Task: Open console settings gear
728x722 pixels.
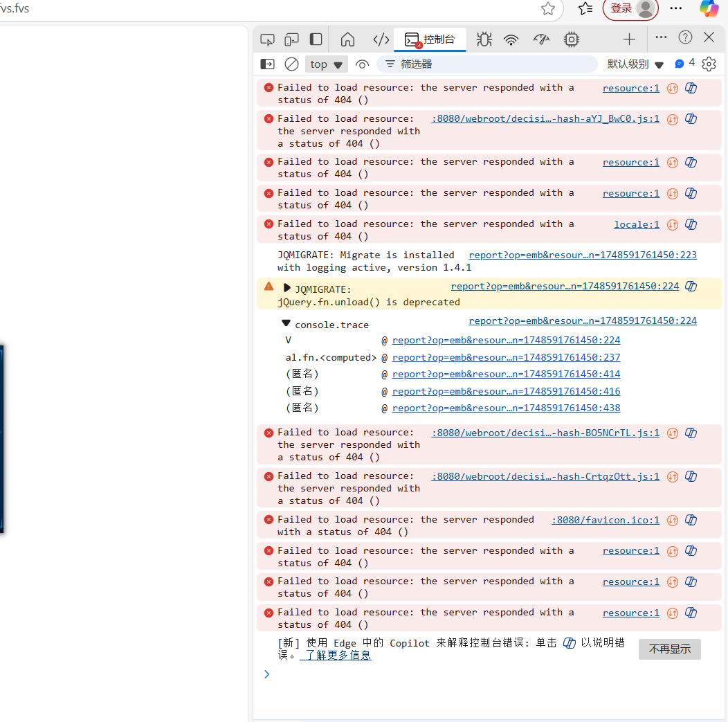Action: pos(709,64)
